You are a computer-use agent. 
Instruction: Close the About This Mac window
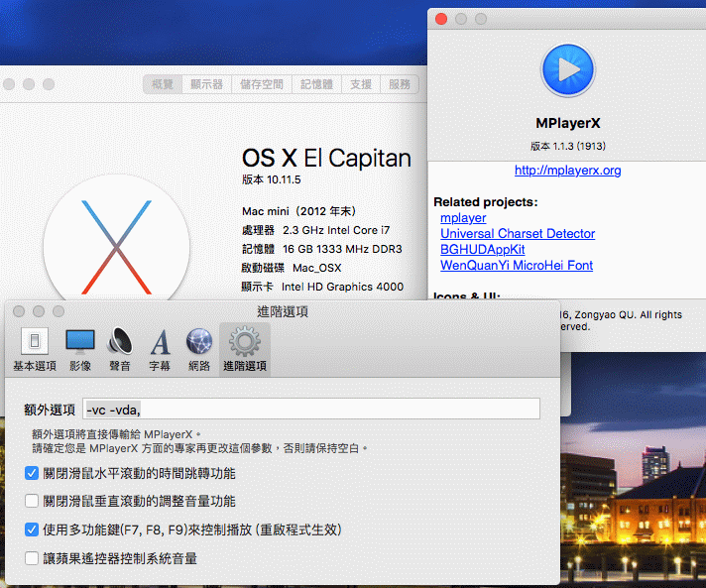click(x=9, y=84)
